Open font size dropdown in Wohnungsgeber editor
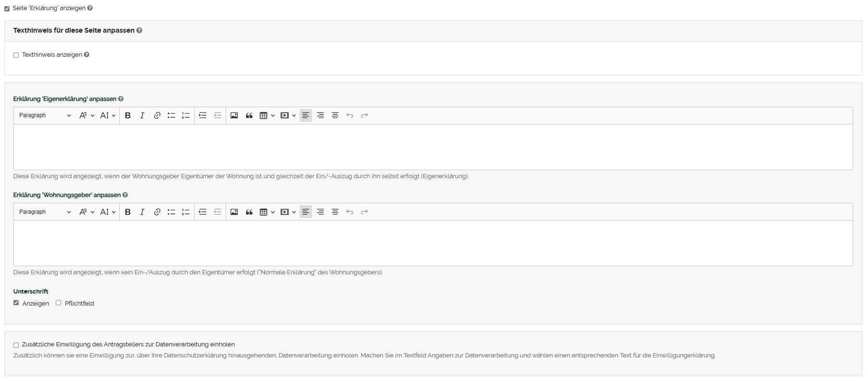 tap(108, 212)
